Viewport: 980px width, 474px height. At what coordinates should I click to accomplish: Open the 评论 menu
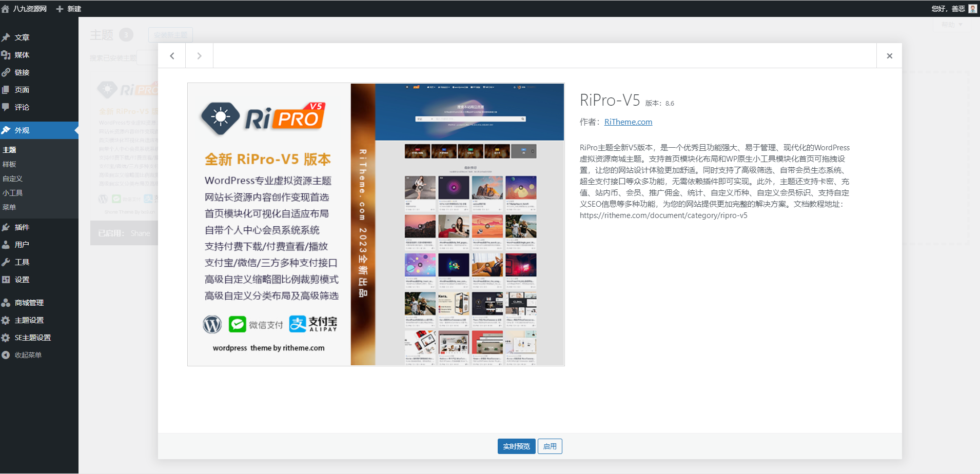22,107
